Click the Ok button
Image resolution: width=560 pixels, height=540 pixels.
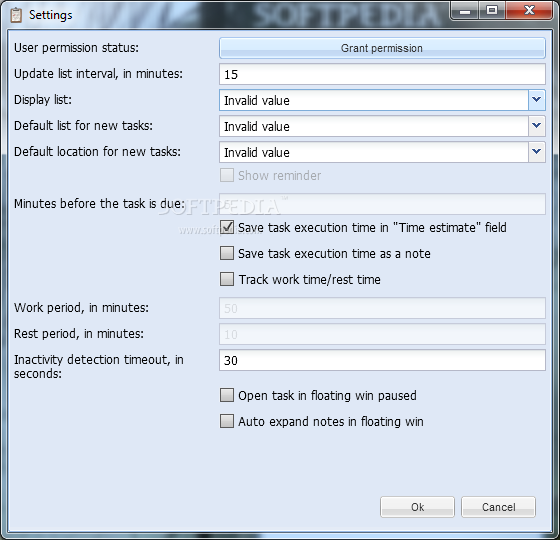417,507
